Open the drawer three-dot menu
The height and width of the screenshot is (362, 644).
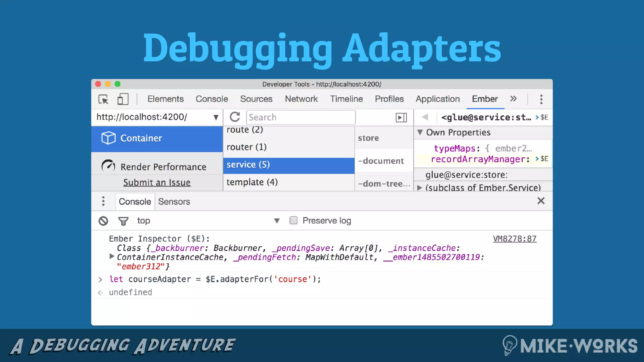click(103, 201)
